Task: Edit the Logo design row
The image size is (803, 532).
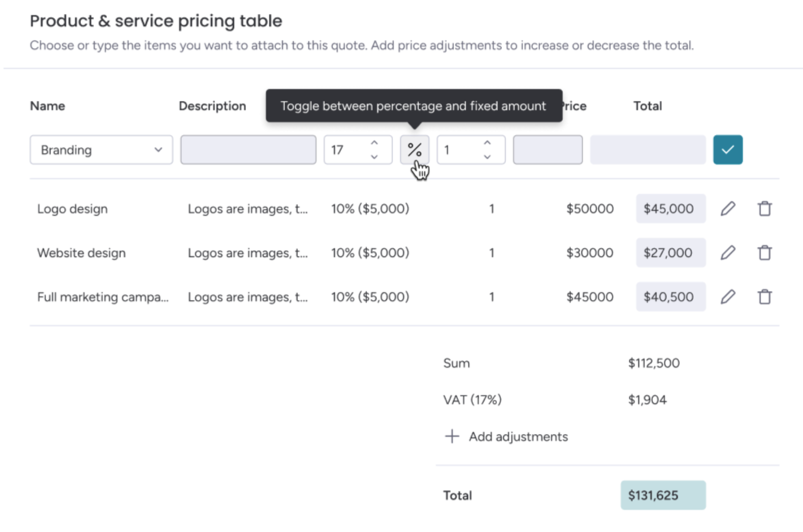Action: pos(728,208)
